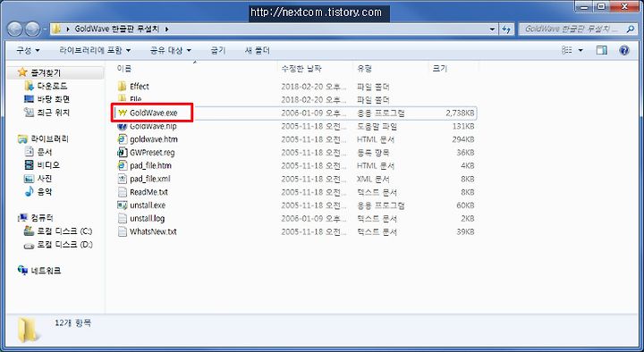644x352 pixels.
Task: Select the unstall.log file name
Action: (x=147, y=218)
